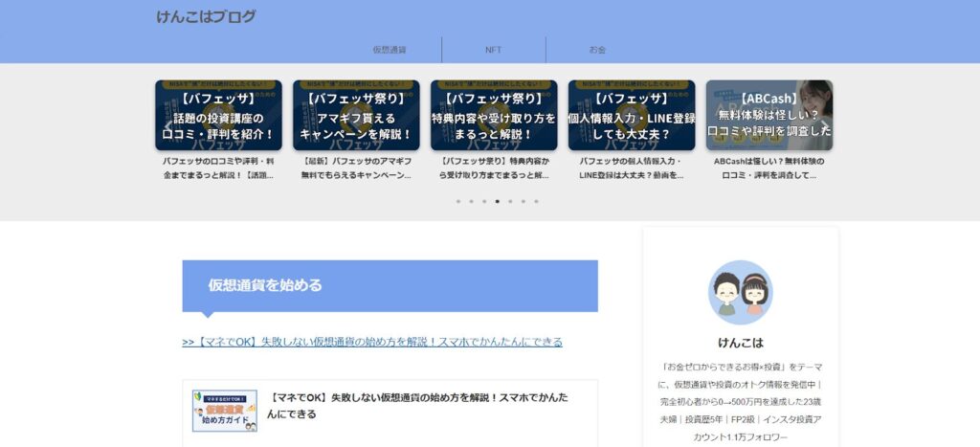Open the けんこはブログ site title
The width and height of the screenshot is (980, 447).
pos(206,17)
